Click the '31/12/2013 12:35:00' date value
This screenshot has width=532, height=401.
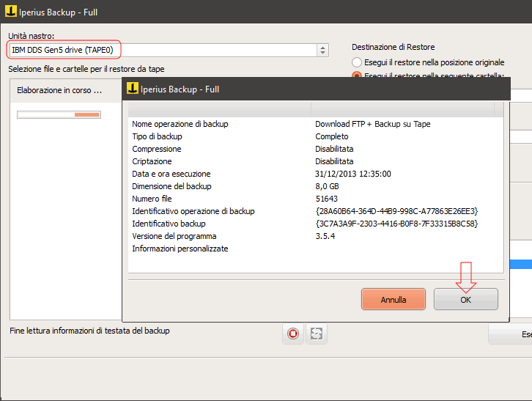coord(353,174)
